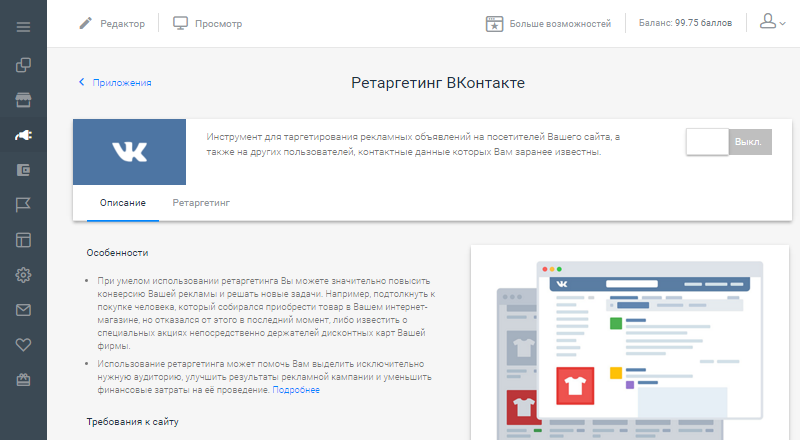Image resolution: width=800 pixels, height=440 pixels.
Task: Open the Просмотр mode
Action: pos(218,23)
